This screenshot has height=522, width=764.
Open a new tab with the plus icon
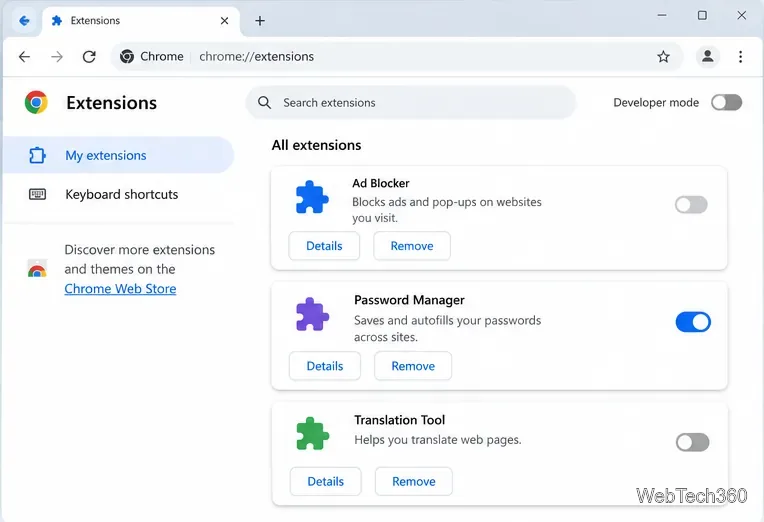coord(260,20)
